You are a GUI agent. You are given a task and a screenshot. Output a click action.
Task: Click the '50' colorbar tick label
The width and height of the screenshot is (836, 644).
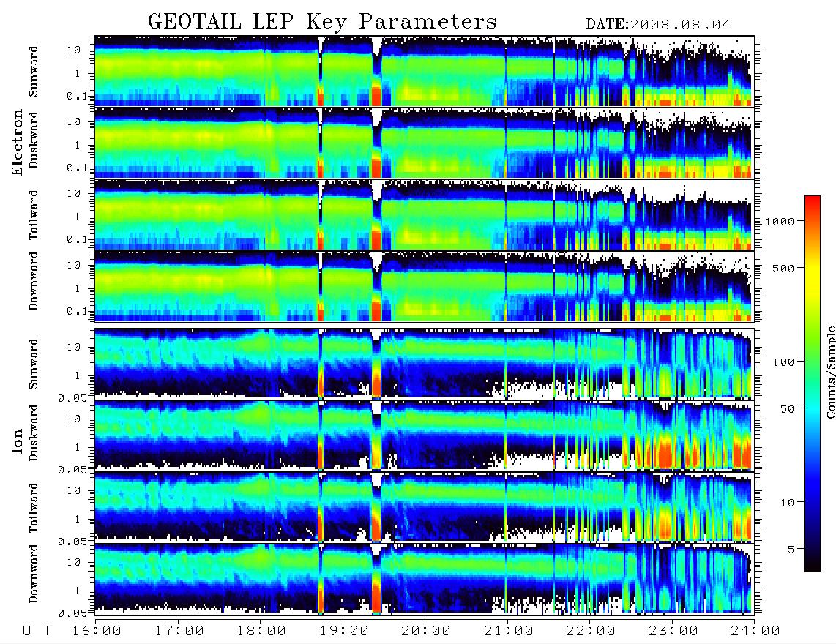coord(787,409)
